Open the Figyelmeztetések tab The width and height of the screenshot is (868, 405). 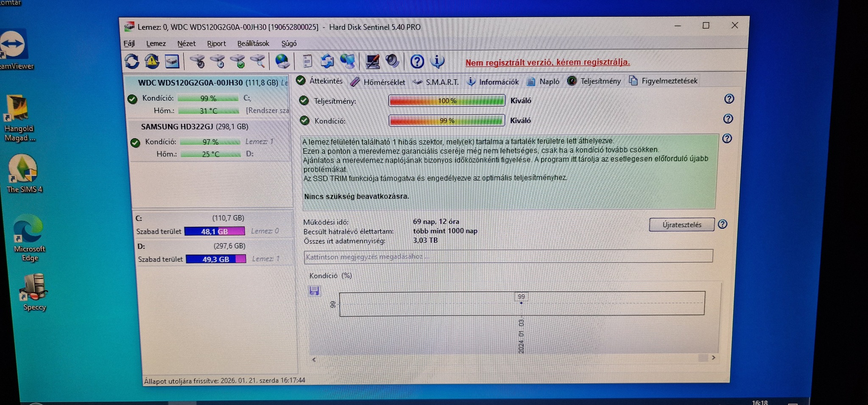(x=663, y=80)
